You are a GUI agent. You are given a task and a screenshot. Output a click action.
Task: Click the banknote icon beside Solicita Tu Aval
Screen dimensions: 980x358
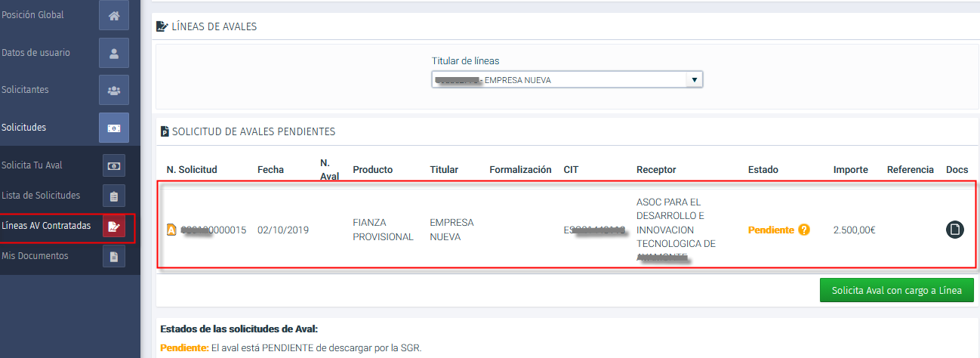pos(113,165)
